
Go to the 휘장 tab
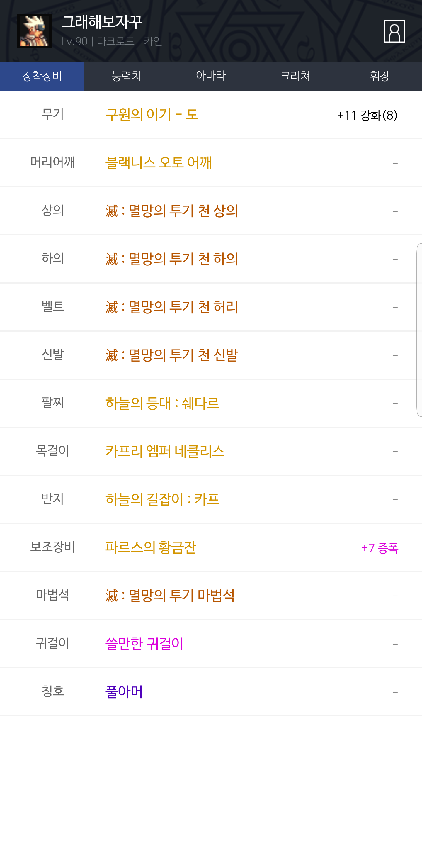(380, 76)
